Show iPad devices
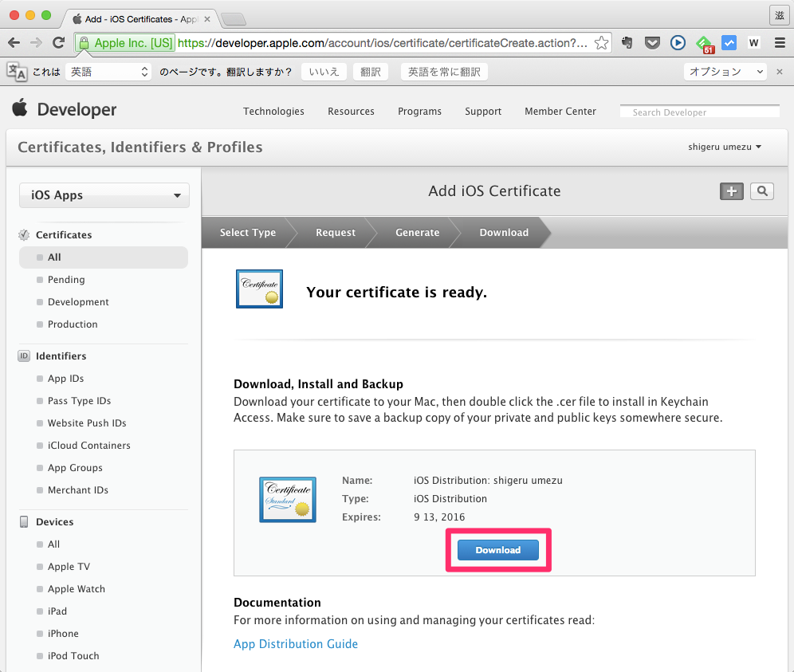The width and height of the screenshot is (794, 672). 57,611
